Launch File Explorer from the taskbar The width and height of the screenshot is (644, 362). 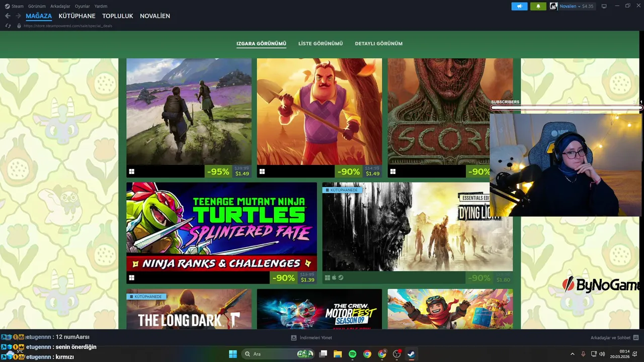(x=338, y=354)
